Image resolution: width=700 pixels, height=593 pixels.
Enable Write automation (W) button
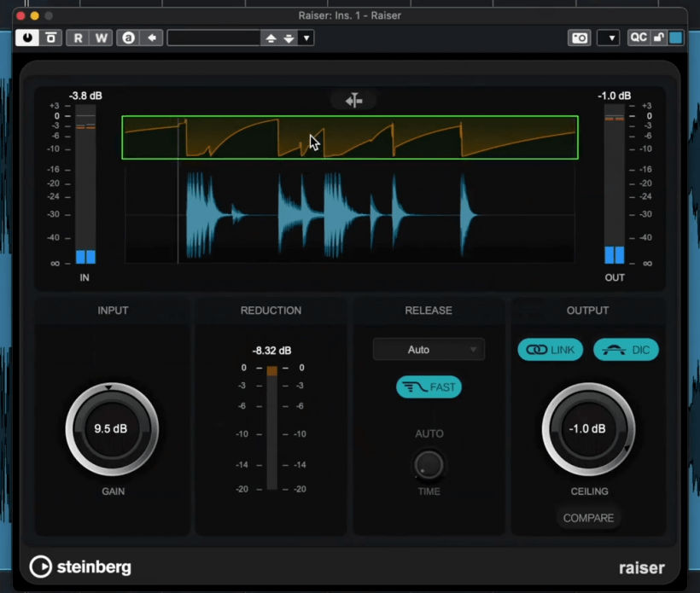101,38
